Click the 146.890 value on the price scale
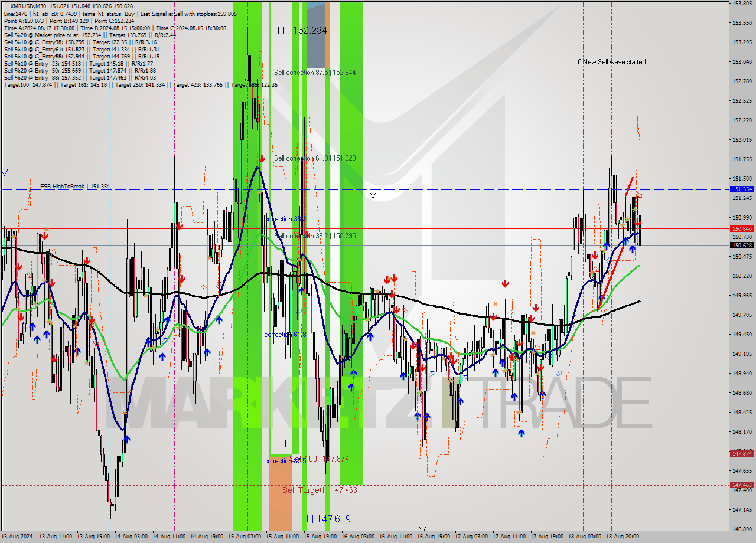 click(x=742, y=529)
